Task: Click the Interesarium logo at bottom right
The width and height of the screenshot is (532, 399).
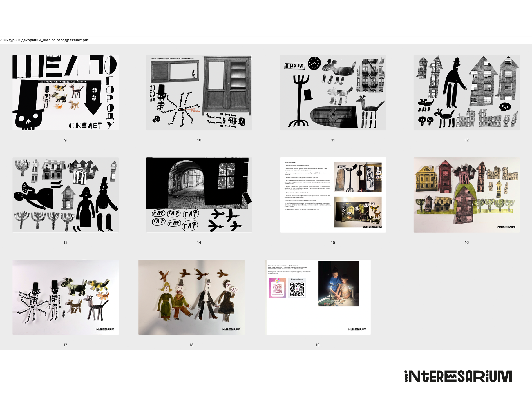Action: pos(458,376)
